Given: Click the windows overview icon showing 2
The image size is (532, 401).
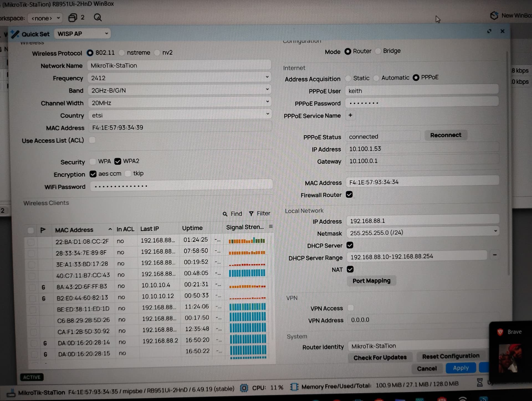Looking at the screenshot, I should (73, 17).
